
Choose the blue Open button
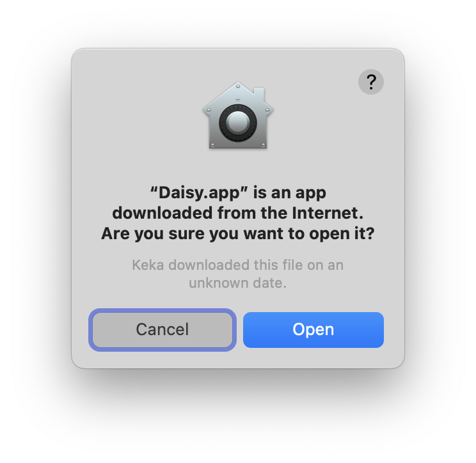point(313,330)
